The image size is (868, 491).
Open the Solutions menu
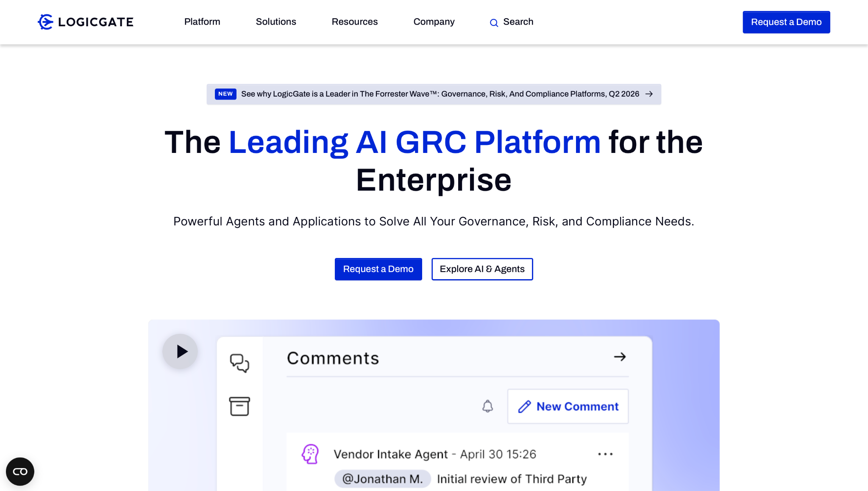(x=276, y=22)
